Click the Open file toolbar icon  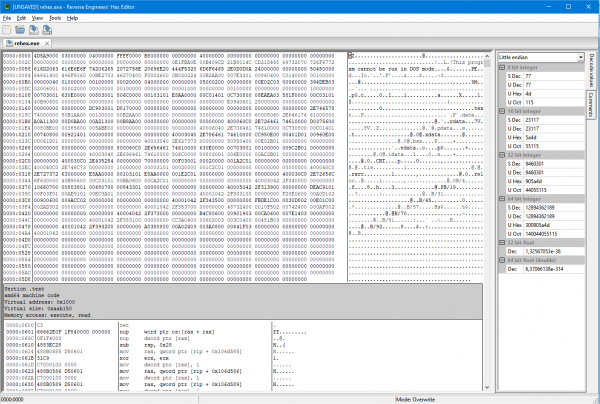(x=21, y=31)
